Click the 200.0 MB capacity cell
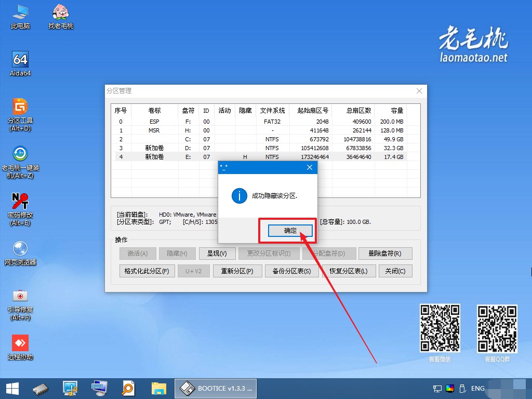The height and width of the screenshot is (399, 532). coord(392,122)
